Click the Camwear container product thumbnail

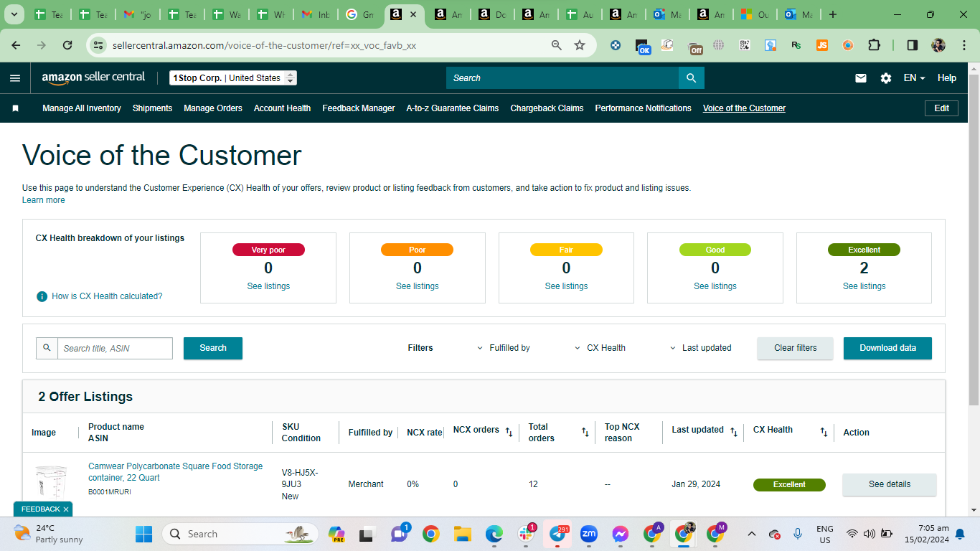coord(51,484)
